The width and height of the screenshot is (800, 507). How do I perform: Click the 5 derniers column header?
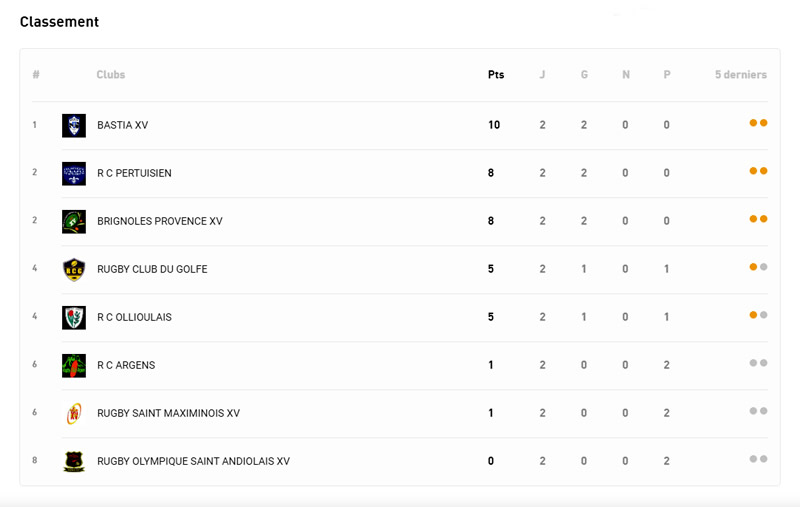coord(741,74)
